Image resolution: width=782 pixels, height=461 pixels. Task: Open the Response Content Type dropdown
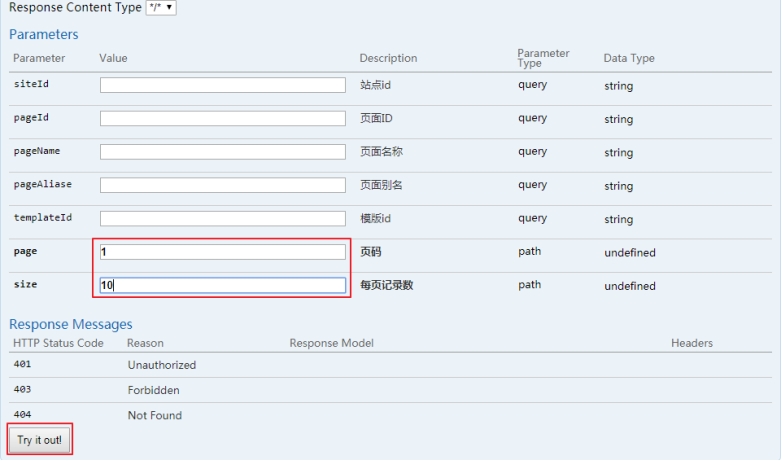(161, 8)
